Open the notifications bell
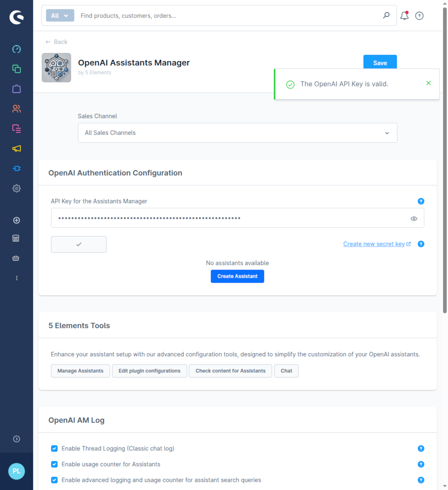 pos(405,16)
